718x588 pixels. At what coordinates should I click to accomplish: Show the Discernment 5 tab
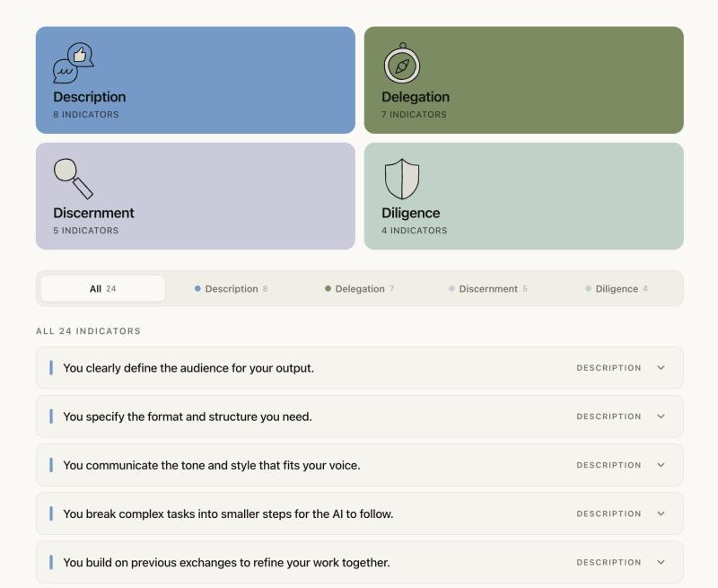pyautogui.click(x=488, y=289)
